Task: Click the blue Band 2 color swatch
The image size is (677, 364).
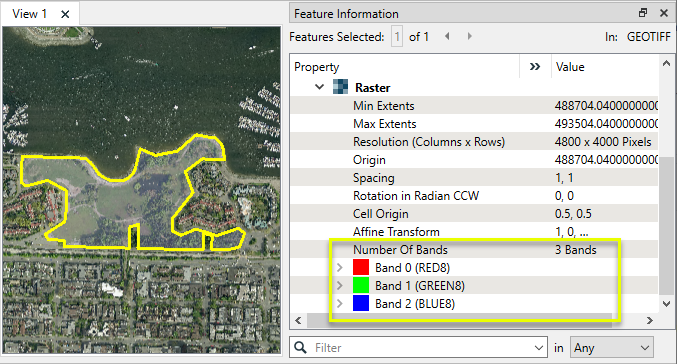Action: pyautogui.click(x=361, y=304)
